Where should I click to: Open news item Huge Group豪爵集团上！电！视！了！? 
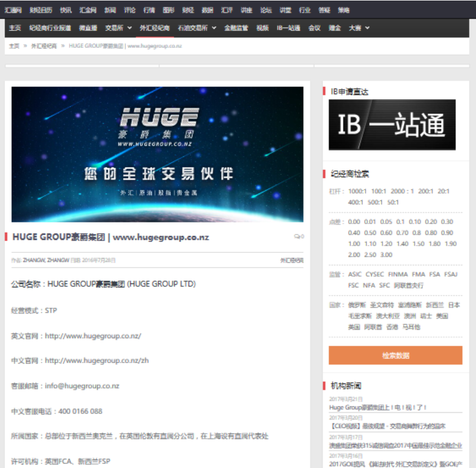pos(378,408)
